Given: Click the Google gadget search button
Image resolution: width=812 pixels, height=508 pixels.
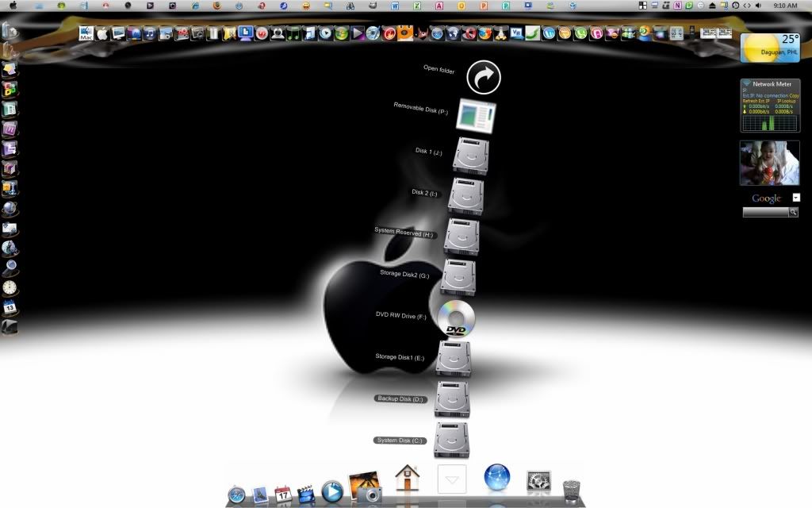Looking at the screenshot, I should (x=793, y=212).
